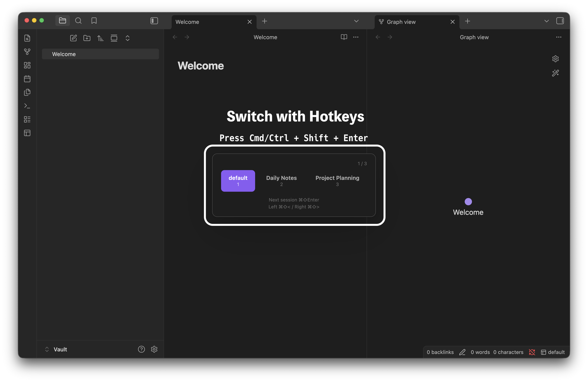Switch Welcome note to reading view

pyautogui.click(x=344, y=37)
